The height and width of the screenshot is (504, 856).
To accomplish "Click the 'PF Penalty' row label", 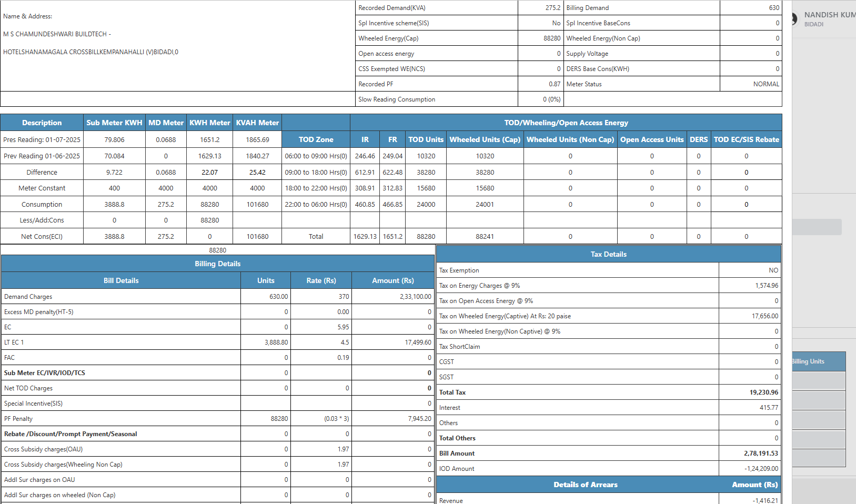I will tap(18, 419).
